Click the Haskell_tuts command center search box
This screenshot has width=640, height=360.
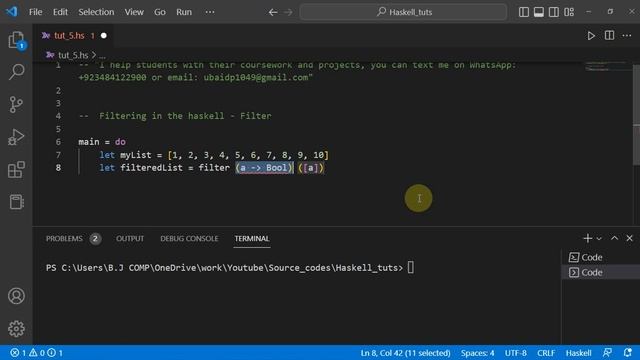pos(403,12)
